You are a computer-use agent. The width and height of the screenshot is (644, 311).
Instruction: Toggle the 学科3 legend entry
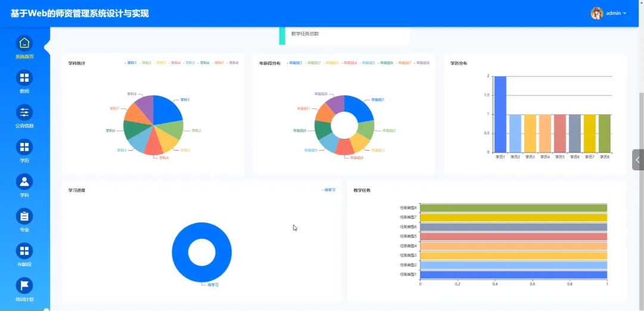point(160,63)
